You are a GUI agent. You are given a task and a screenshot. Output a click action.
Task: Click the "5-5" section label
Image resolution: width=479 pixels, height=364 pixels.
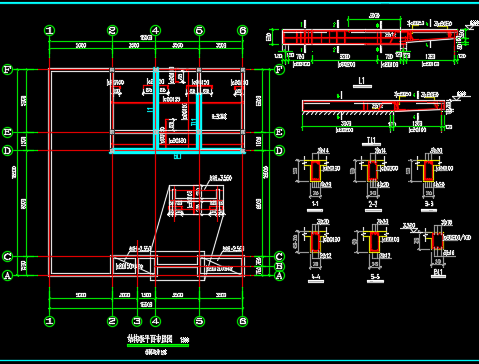click(375, 276)
